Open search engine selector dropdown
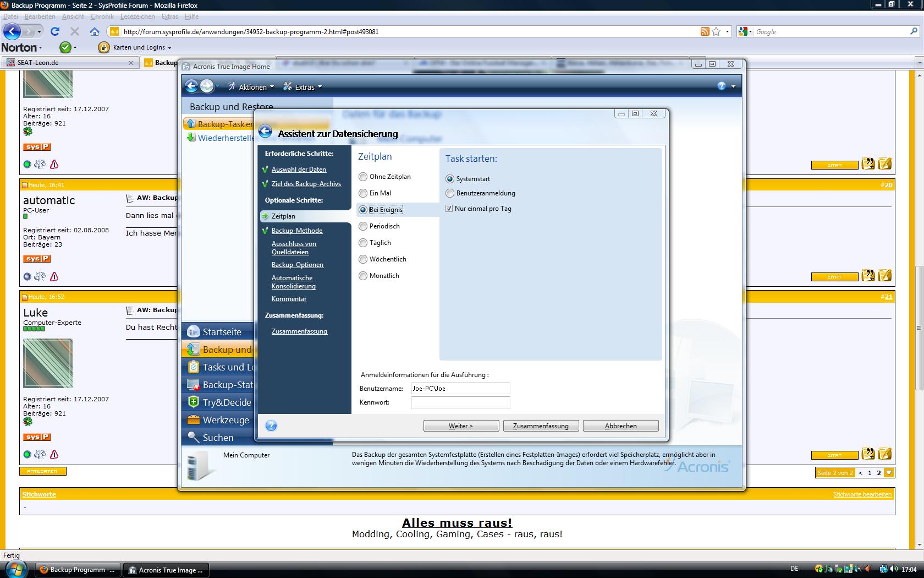This screenshot has height=578, width=924. (744, 31)
